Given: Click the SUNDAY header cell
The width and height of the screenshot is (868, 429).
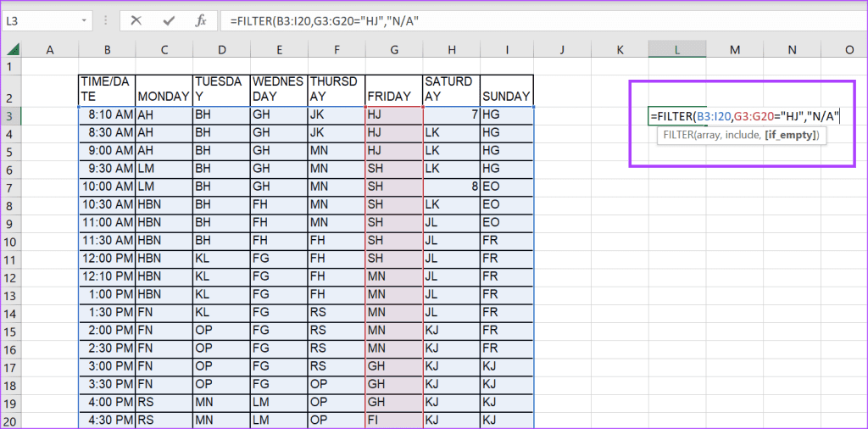Looking at the screenshot, I should (x=506, y=96).
